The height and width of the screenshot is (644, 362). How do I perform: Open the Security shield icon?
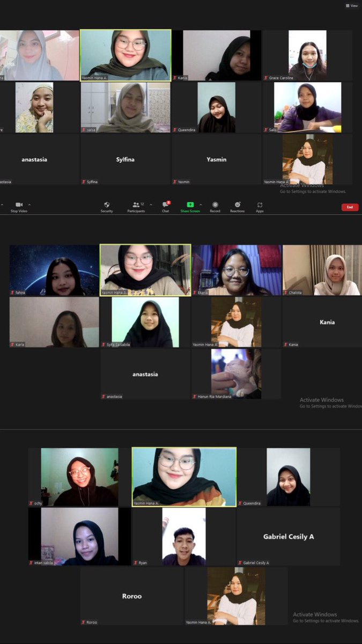point(107,204)
